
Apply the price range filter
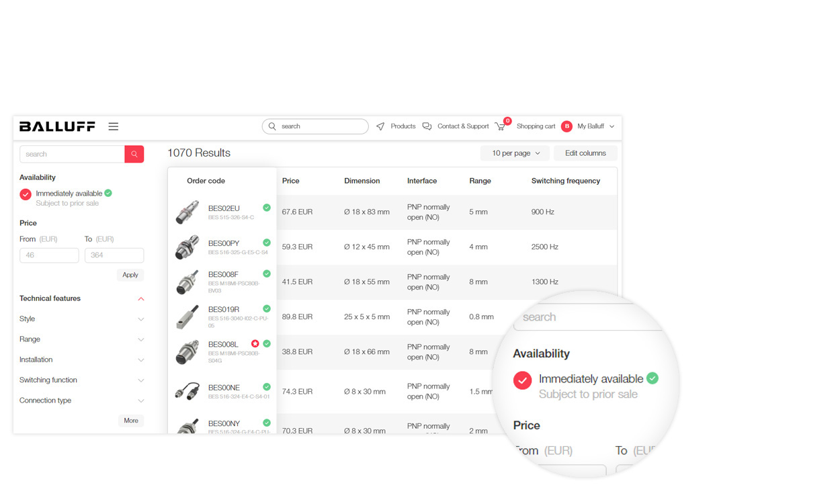click(130, 275)
